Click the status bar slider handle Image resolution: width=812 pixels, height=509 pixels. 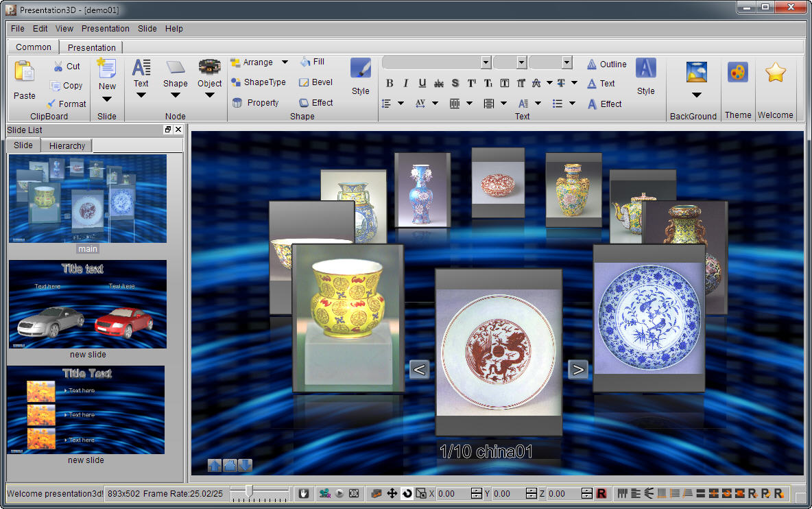pos(249,491)
